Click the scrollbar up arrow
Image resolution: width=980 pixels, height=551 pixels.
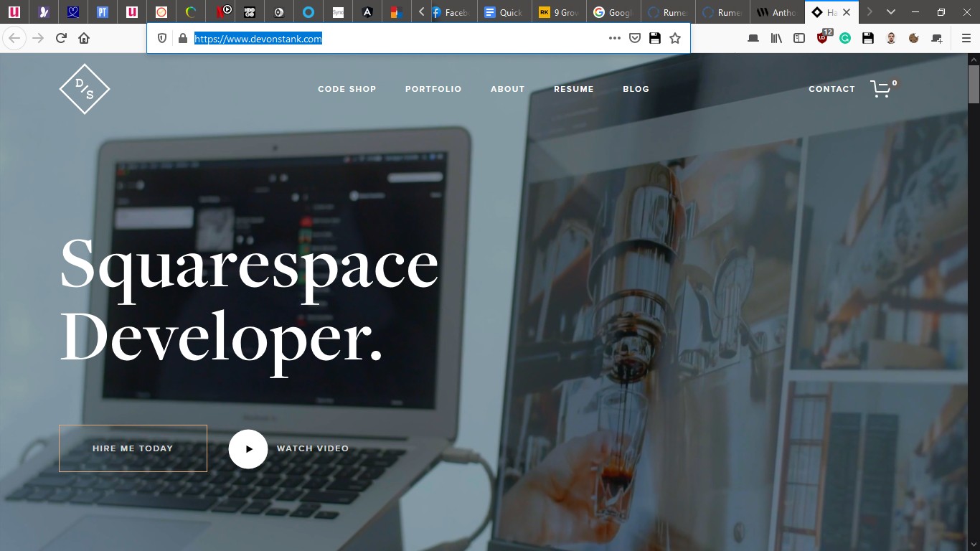[x=974, y=59]
